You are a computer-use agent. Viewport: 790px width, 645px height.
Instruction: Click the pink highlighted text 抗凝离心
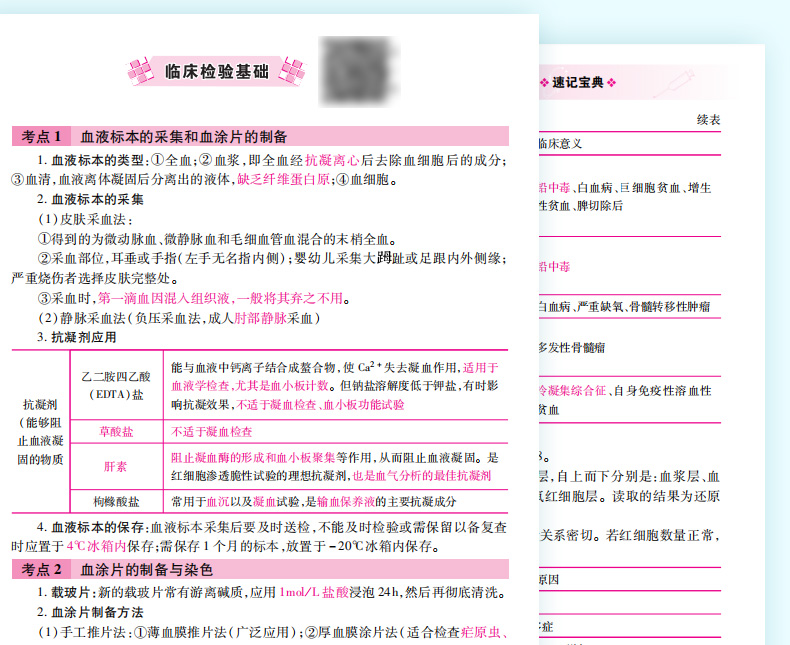(333, 160)
